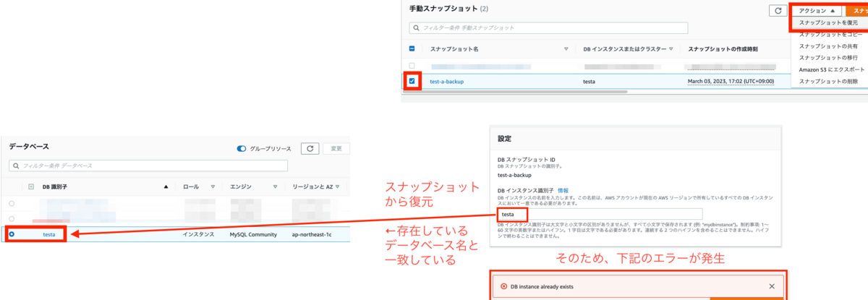Toggle the select-all snapshots header checkbox
The height and width of the screenshot is (300, 868).
tap(412, 48)
